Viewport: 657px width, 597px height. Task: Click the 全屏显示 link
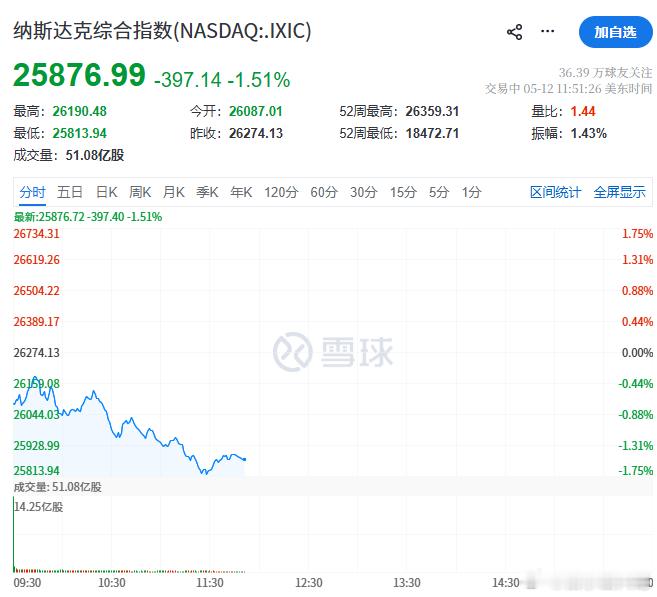[x=619, y=192]
